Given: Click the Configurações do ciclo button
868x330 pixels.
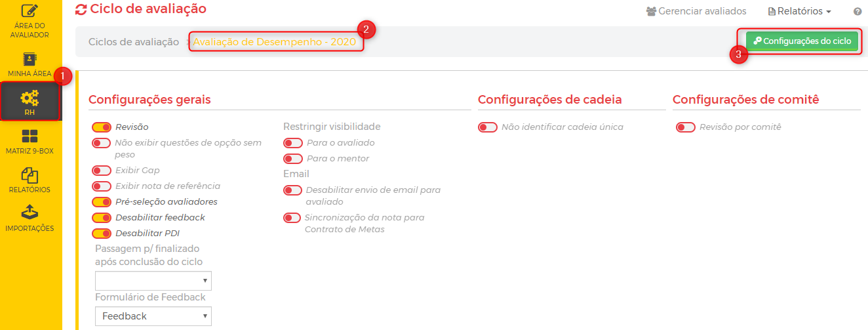Looking at the screenshot, I should 802,41.
